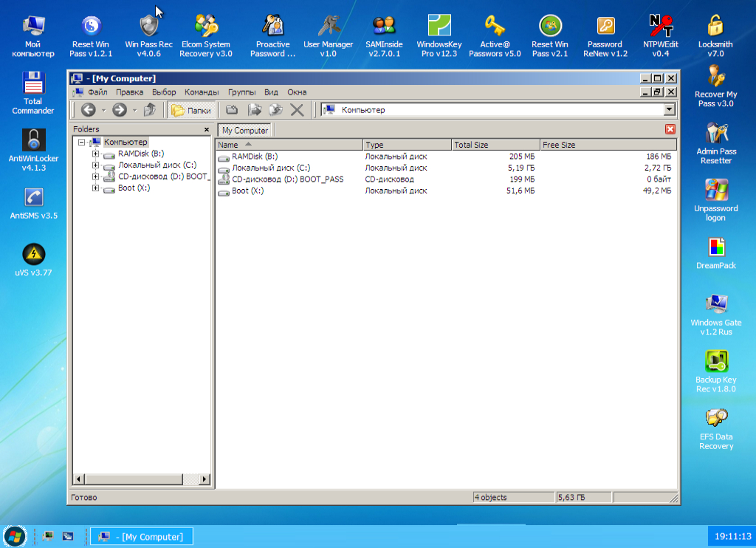Sort by Name column header
This screenshot has height=548, width=756.
click(289, 145)
